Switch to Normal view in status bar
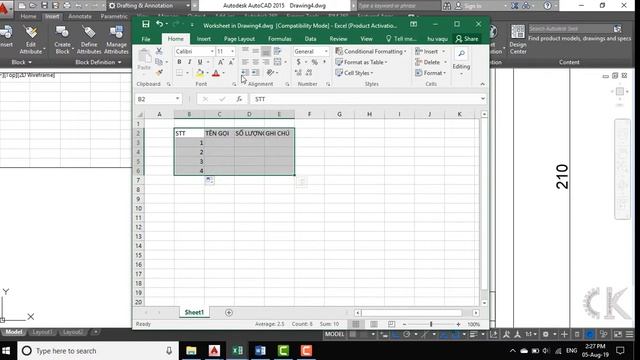The height and width of the screenshot is (360, 640). point(356,324)
